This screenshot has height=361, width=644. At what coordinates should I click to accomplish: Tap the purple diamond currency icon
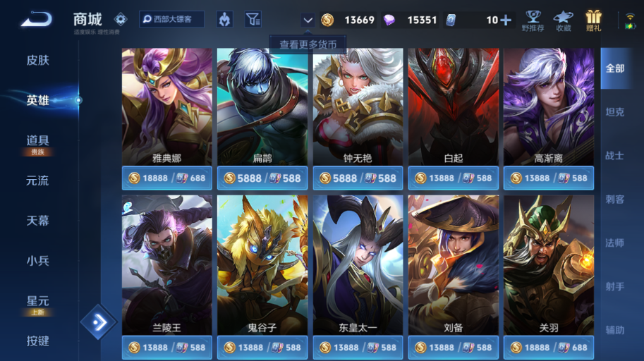[x=389, y=20]
